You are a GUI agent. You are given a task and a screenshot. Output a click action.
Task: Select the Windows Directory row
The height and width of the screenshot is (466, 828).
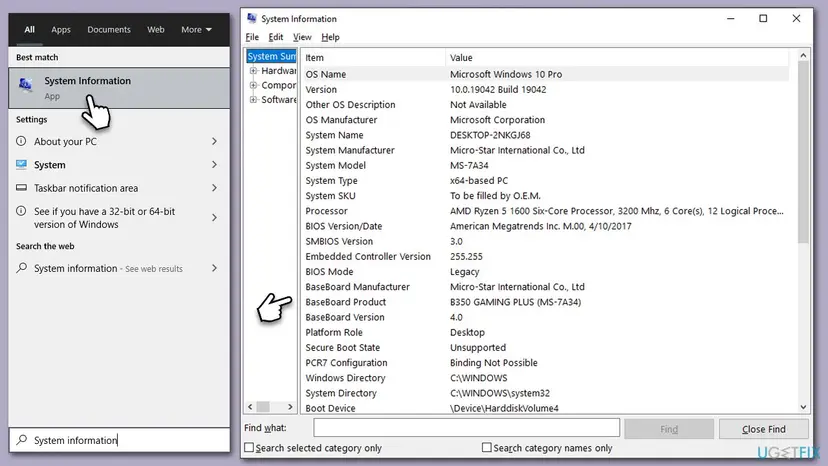pyautogui.click(x=545, y=378)
